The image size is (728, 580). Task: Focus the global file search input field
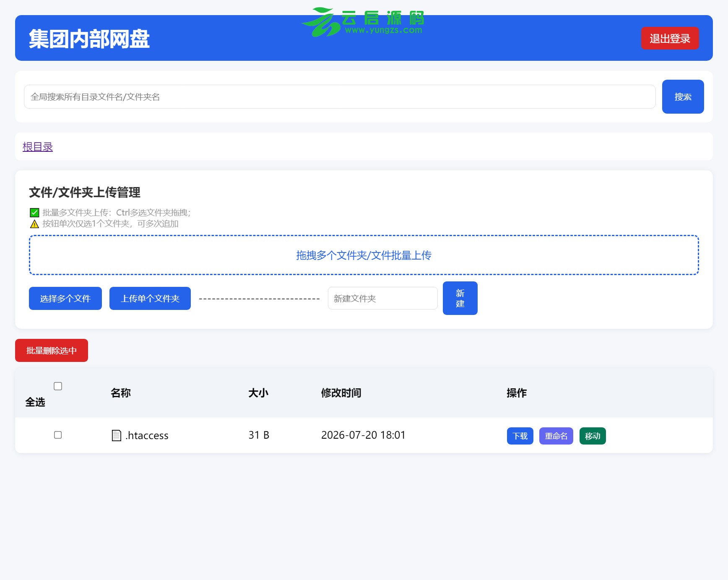click(340, 97)
